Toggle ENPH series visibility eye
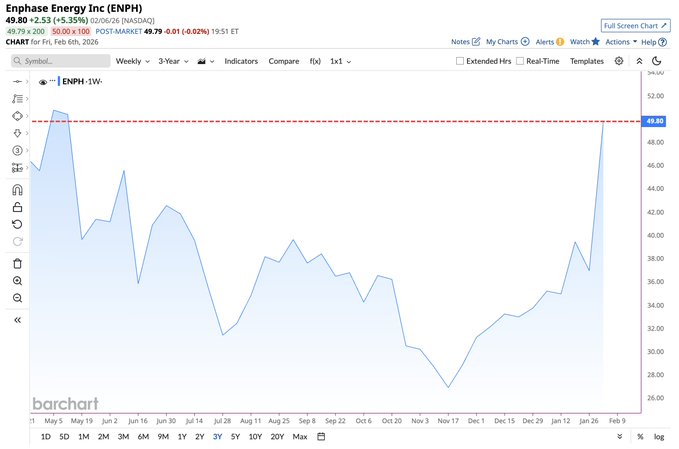The width and height of the screenshot is (679, 449). 43,82
